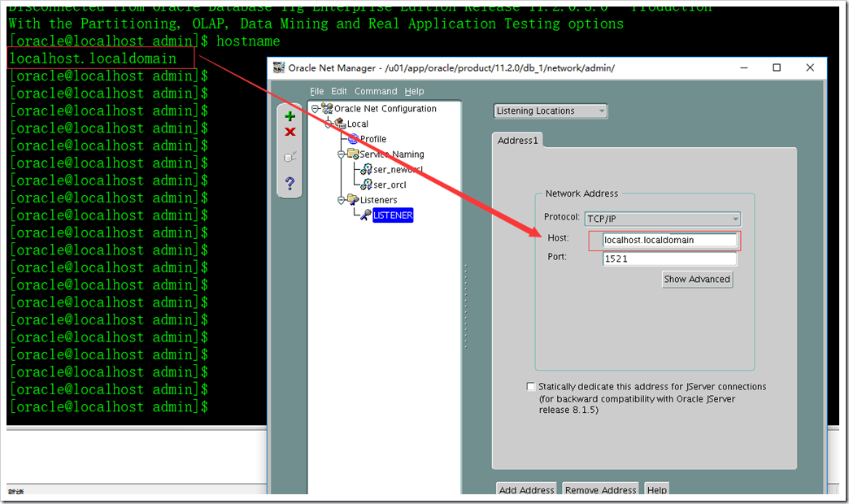Select the Listeners tree item label

(378, 200)
